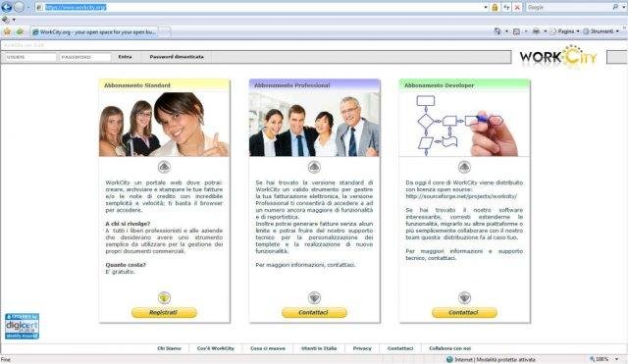Click the browser Forward arrow button
Viewport: 628px width, 364px height.
click(19, 7)
